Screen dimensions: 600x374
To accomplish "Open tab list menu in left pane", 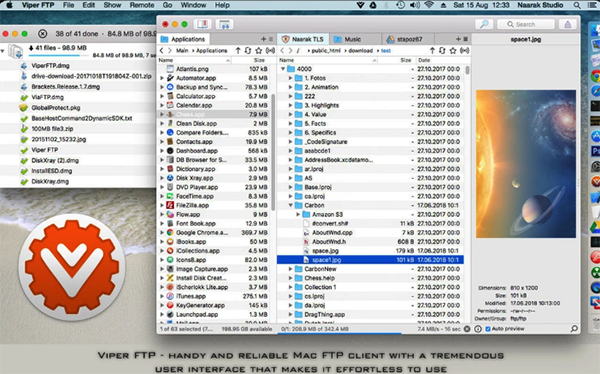I will point(271,39).
